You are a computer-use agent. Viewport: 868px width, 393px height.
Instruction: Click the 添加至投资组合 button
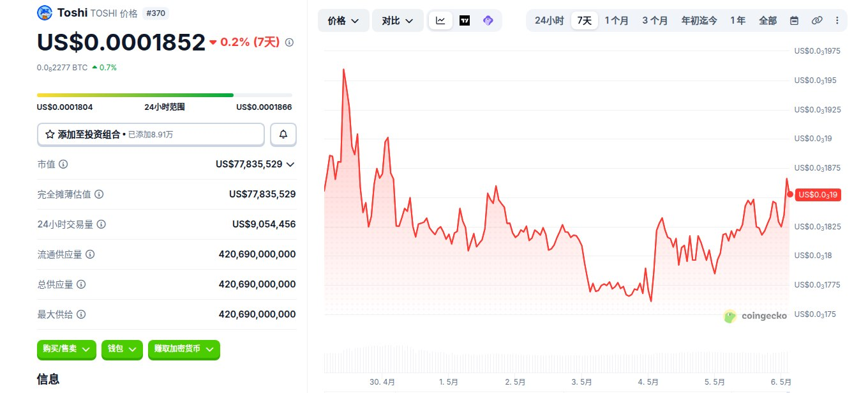coord(151,134)
